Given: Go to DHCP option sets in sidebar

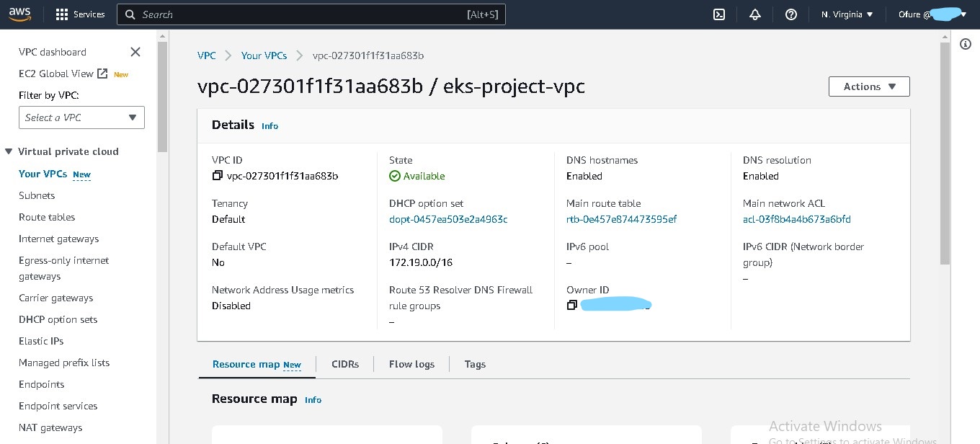Looking at the screenshot, I should 58,319.
